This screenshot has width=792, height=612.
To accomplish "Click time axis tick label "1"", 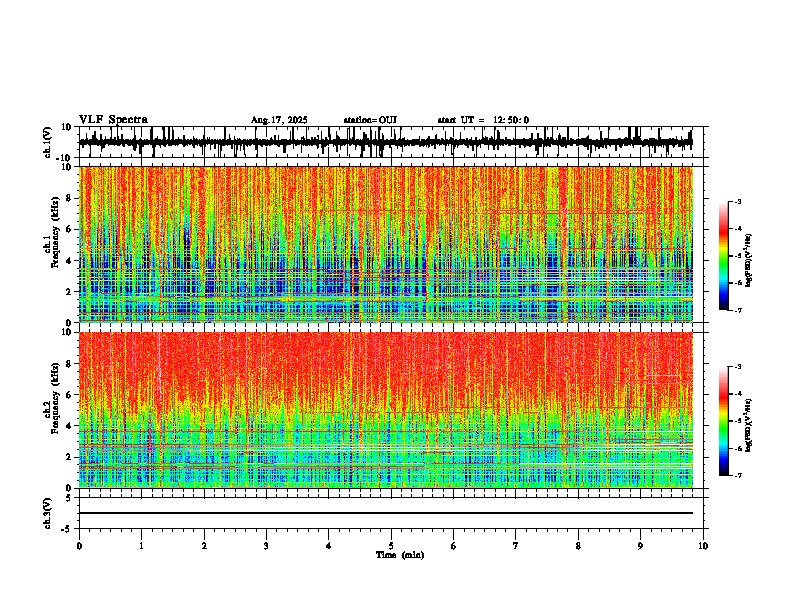I will tap(141, 546).
